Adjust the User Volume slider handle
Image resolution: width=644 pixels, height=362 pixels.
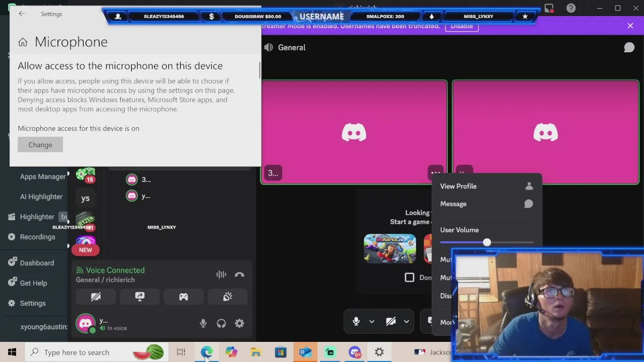coord(487,242)
